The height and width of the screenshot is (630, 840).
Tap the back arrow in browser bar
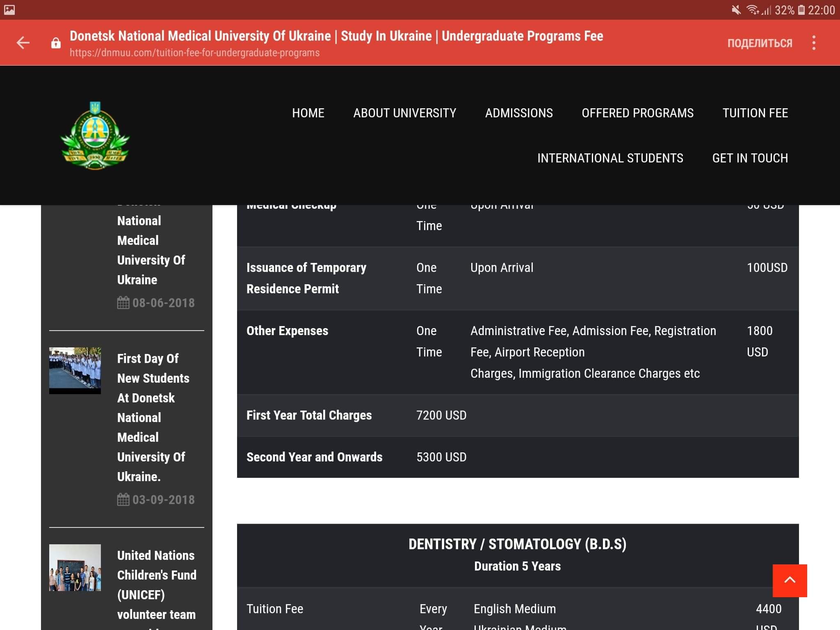pos(23,43)
